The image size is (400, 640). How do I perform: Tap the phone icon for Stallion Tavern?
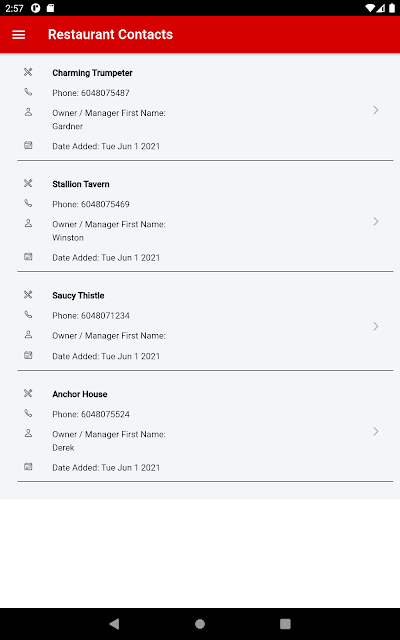click(28, 203)
